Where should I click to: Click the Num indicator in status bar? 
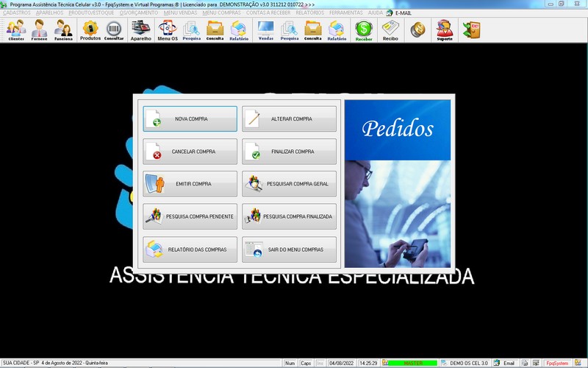click(290, 363)
